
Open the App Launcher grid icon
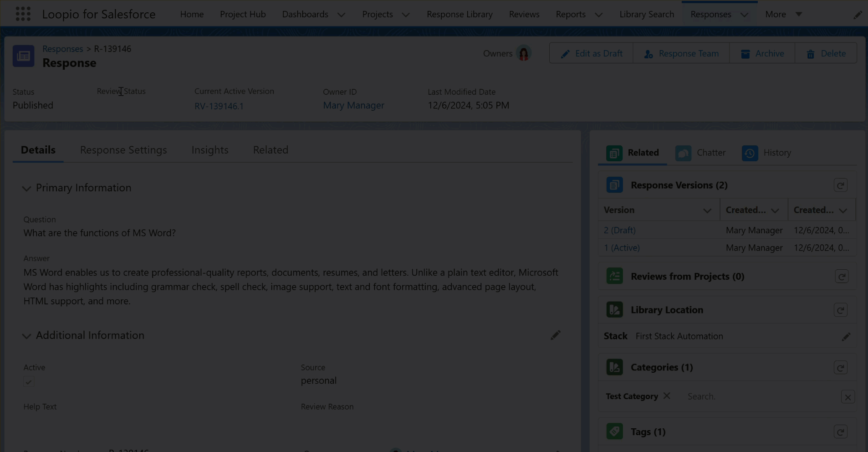tap(23, 14)
